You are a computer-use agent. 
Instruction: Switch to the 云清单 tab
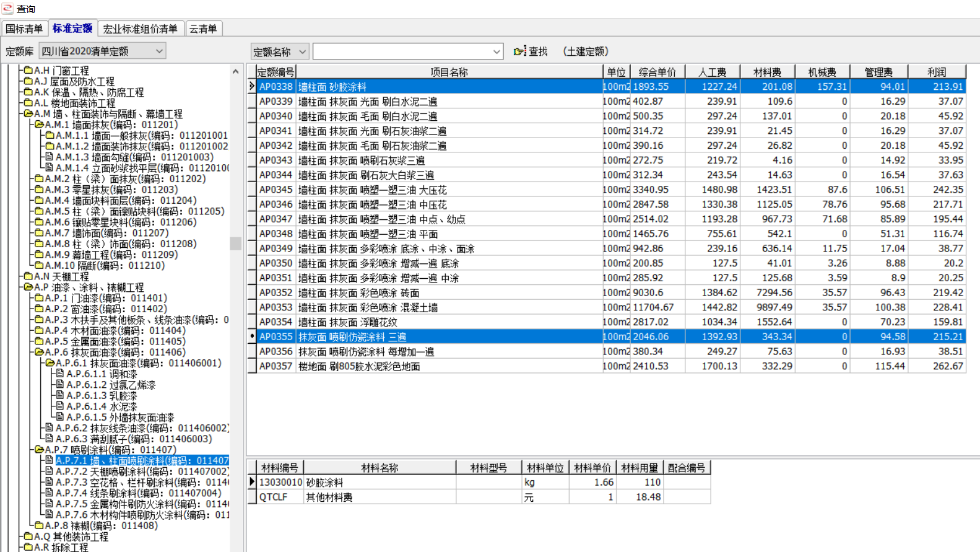point(203,28)
